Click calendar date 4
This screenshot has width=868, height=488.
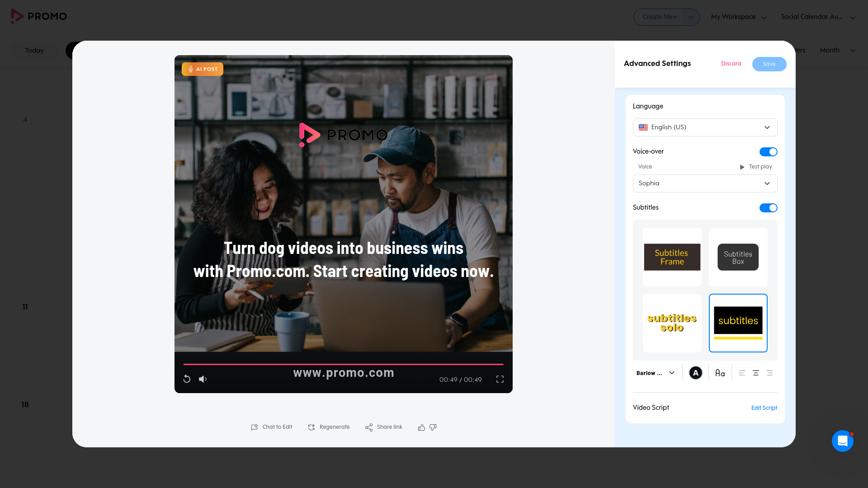25,120
